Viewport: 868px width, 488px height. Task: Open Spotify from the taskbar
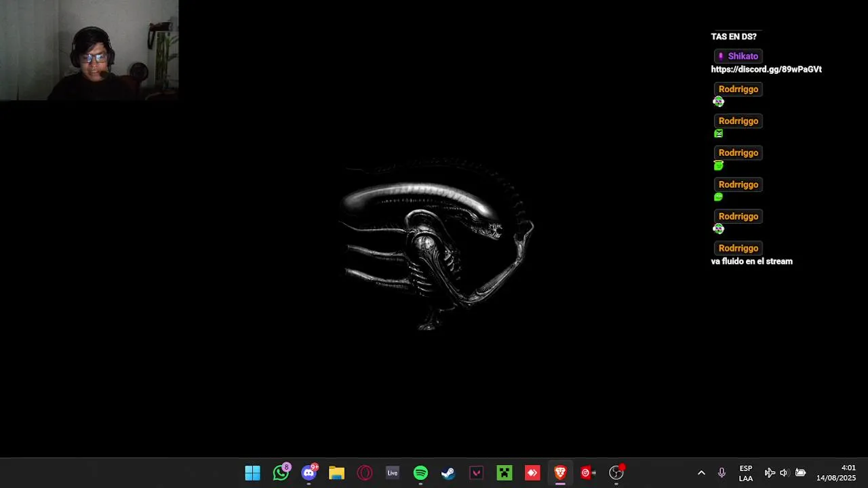click(420, 473)
